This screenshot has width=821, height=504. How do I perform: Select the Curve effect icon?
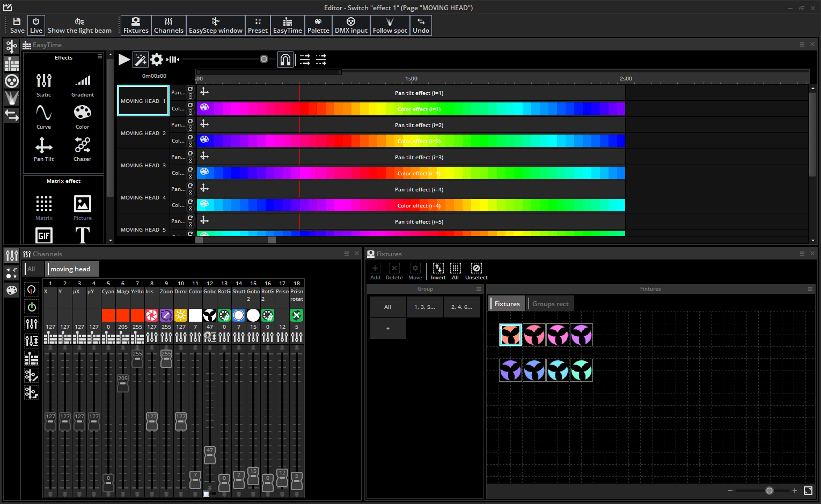point(44,113)
